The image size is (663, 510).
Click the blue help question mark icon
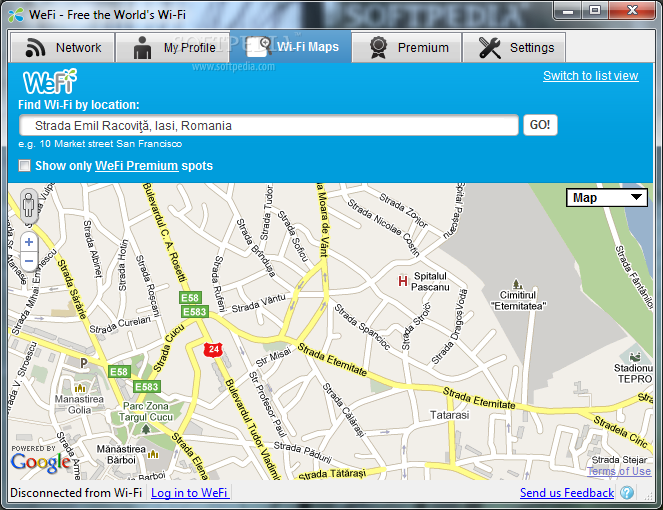pos(627,493)
